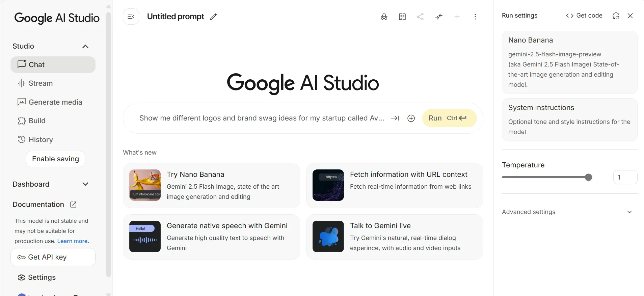Viewport: 644px width, 296px height.
Task: Click the prompt text input field
Action: tap(262, 118)
